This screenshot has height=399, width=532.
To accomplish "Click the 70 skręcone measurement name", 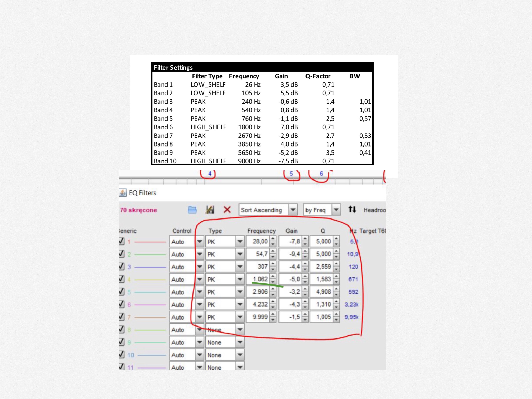I will tap(138, 210).
